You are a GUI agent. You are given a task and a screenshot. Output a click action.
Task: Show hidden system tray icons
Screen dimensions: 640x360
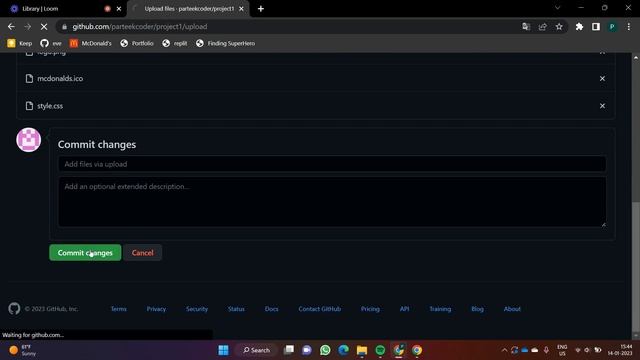tap(504, 350)
